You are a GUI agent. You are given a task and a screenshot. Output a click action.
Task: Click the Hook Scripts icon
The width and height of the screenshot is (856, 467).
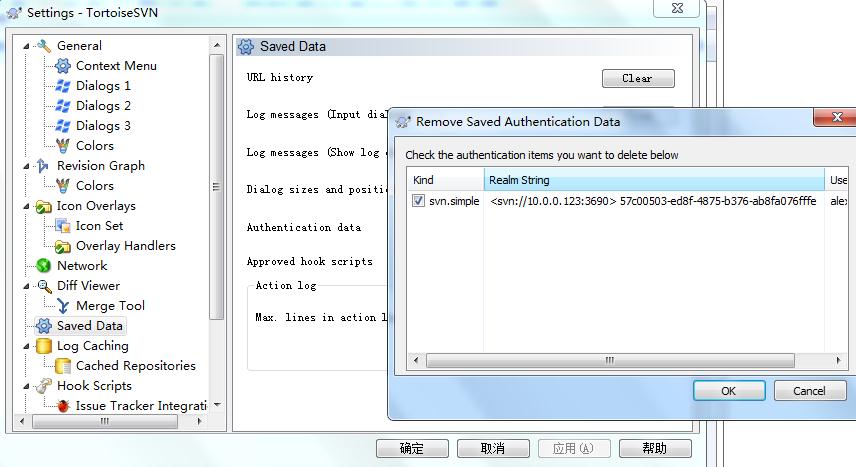click(x=44, y=386)
